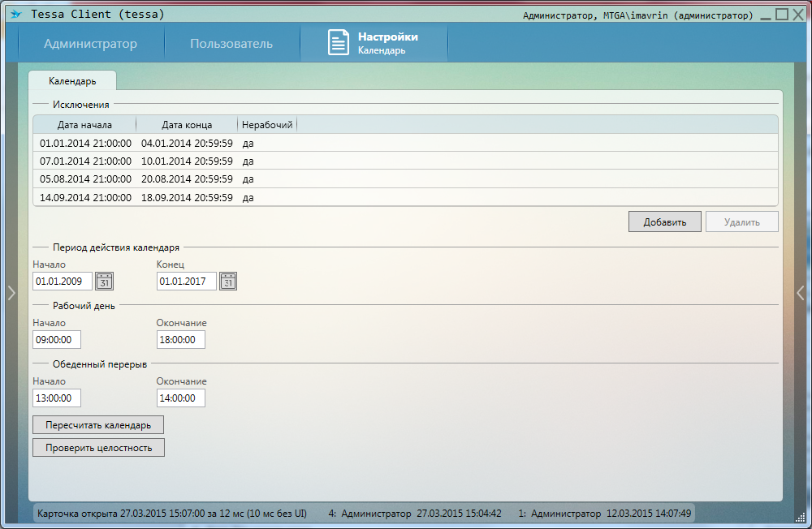
Task: Expand the left side panel arrow
Action: tap(11, 293)
